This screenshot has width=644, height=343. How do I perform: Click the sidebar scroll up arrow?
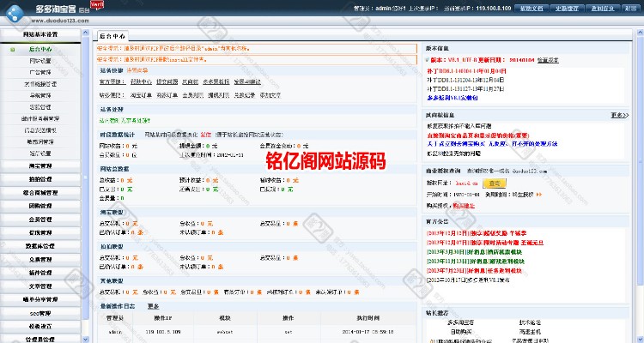pyautogui.click(x=85, y=33)
